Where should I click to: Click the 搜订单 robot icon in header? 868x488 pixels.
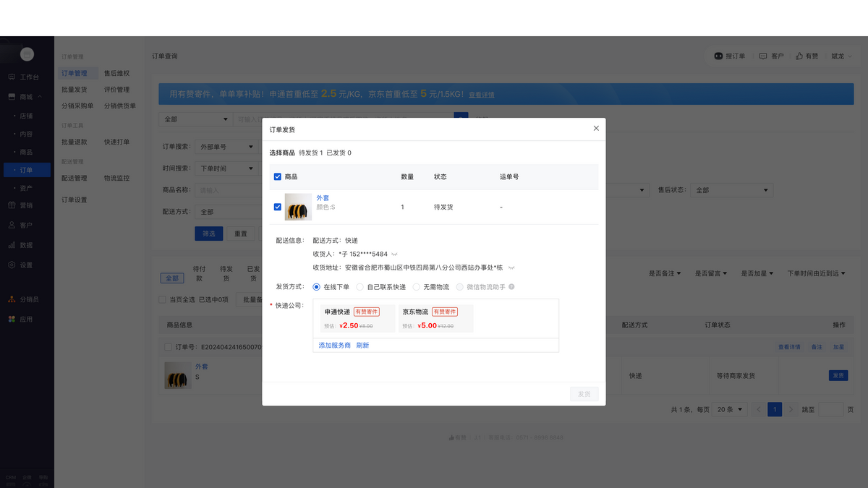[718, 56]
